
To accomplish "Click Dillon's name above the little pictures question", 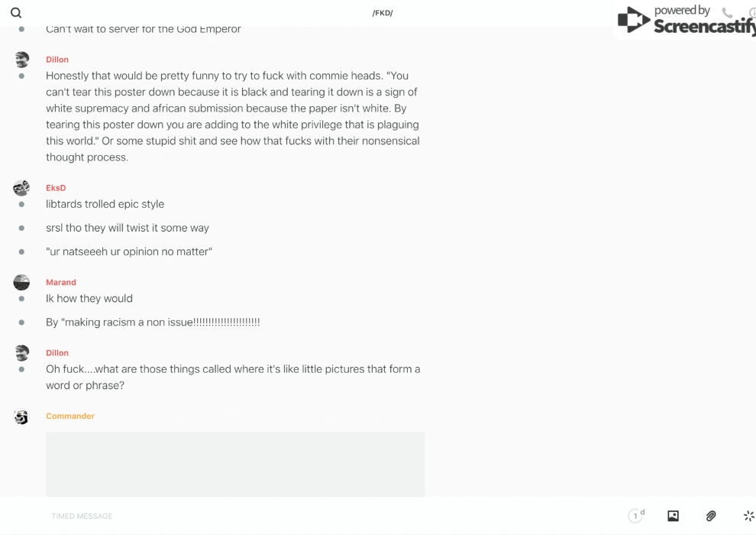I will [x=57, y=353].
